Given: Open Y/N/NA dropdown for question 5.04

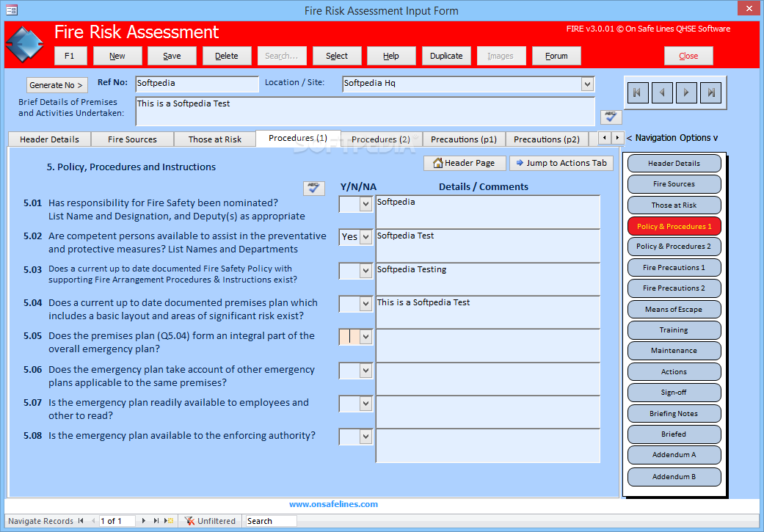Looking at the screenshot, I should point(366,304).
